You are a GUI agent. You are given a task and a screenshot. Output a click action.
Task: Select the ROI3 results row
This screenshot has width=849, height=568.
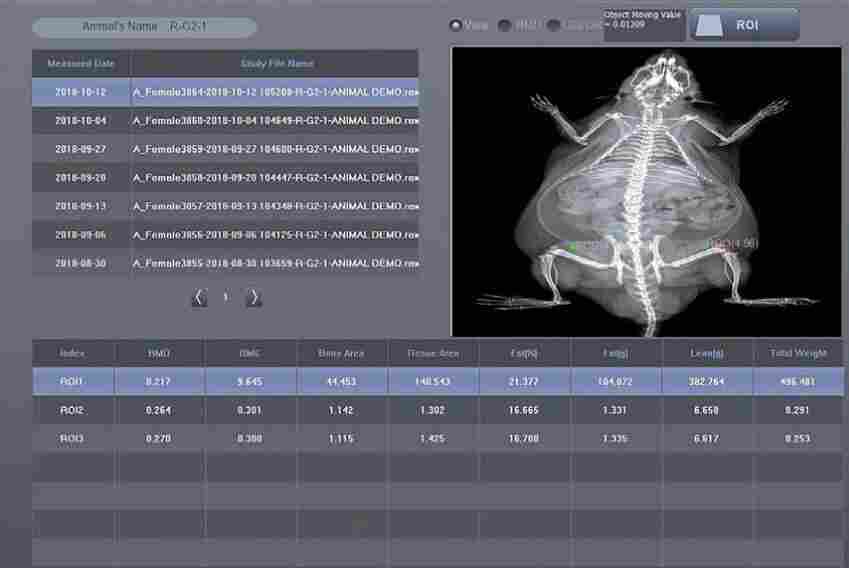(437, 438)
